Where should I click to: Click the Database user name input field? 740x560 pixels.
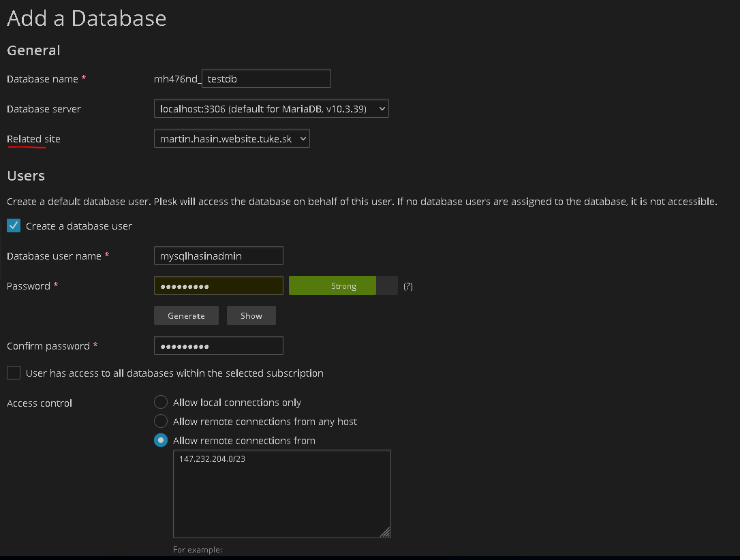point(218,255)
